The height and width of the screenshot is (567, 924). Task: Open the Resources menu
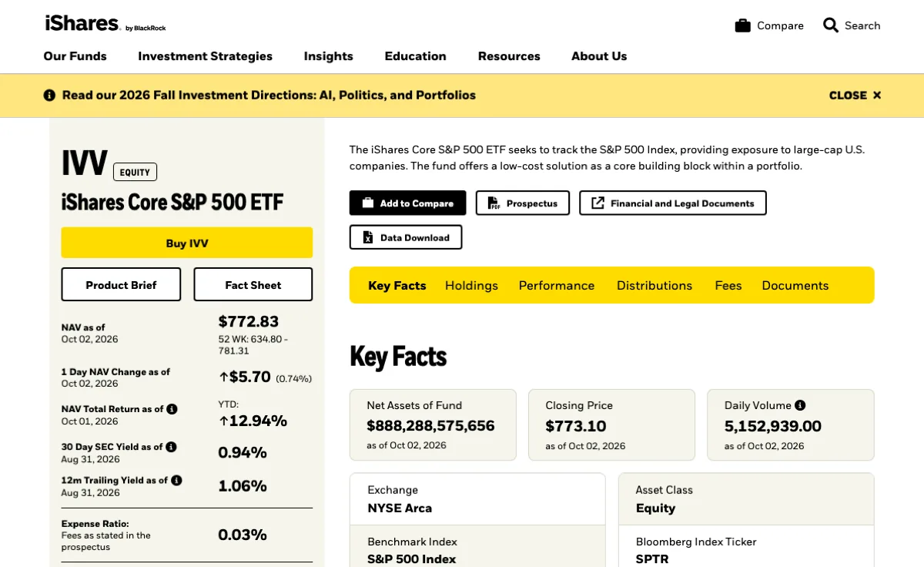509,56
